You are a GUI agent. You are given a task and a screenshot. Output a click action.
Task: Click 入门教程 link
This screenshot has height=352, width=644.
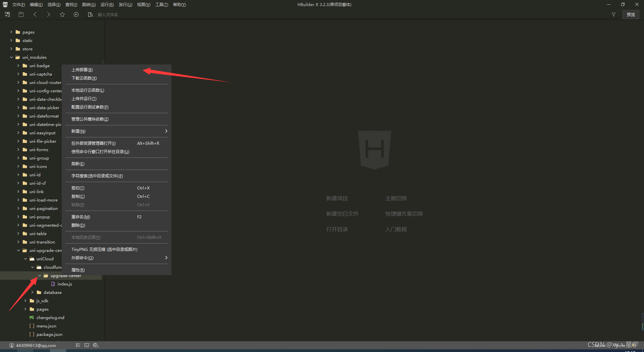point(396,229)
